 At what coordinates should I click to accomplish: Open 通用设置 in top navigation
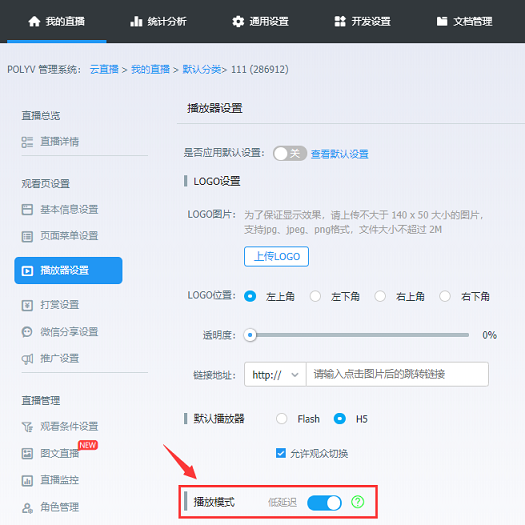pyautogui.click(x=260, y=21)
